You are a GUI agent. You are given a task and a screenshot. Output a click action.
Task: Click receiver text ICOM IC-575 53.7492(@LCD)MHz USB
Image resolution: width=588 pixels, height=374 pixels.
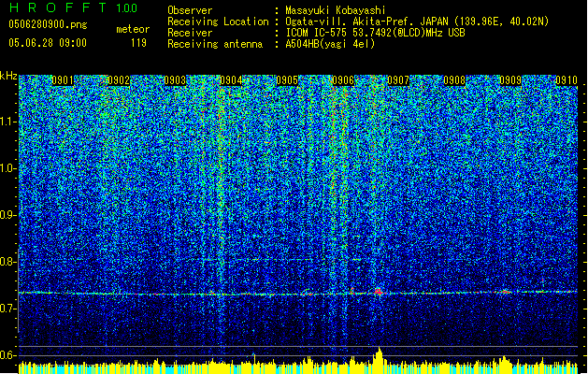[x=375, y=33]
